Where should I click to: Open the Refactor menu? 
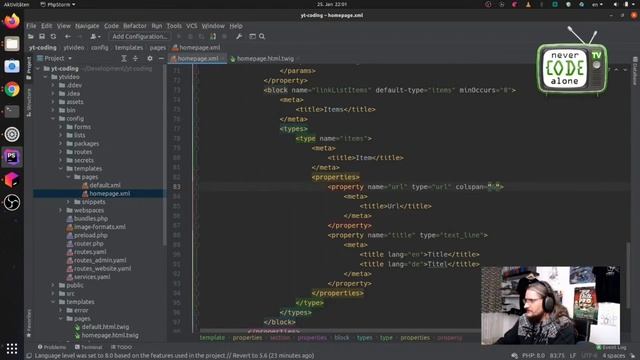click(x=135, y=26)
